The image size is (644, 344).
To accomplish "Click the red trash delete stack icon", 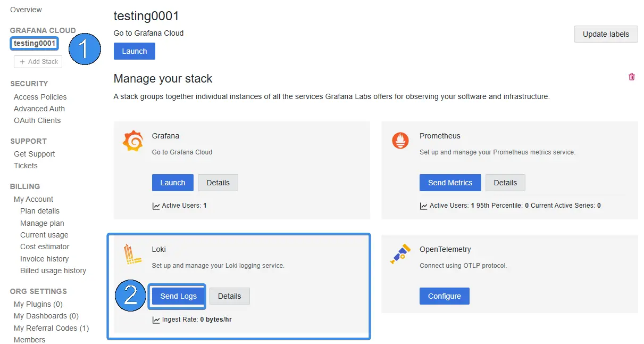I will coord(632,77).
